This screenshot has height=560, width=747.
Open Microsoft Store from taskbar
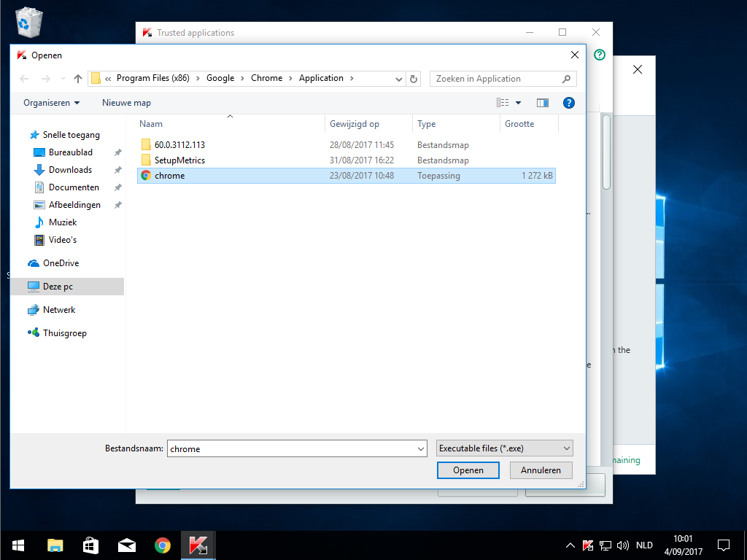point(90,545)
